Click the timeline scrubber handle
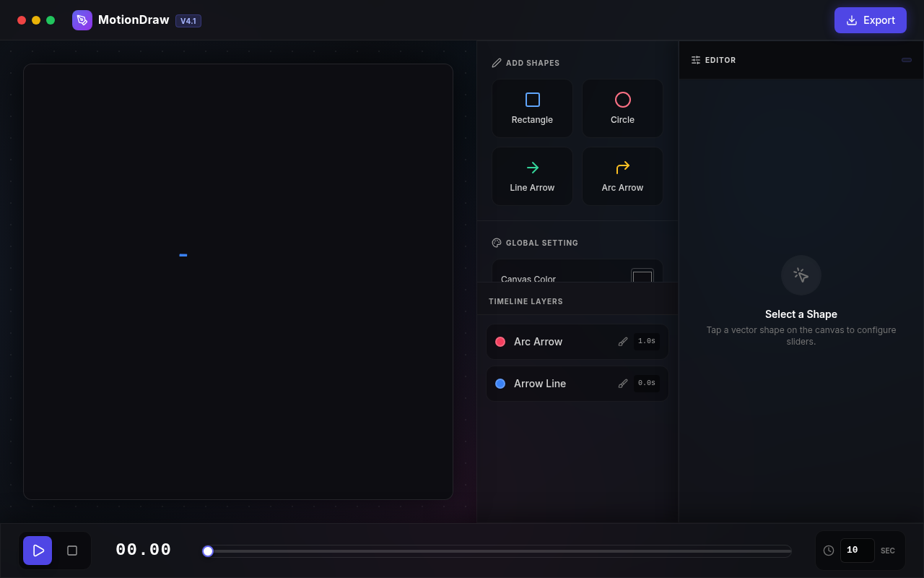Screen dimensions: 924x578 [x=208, y=551]
